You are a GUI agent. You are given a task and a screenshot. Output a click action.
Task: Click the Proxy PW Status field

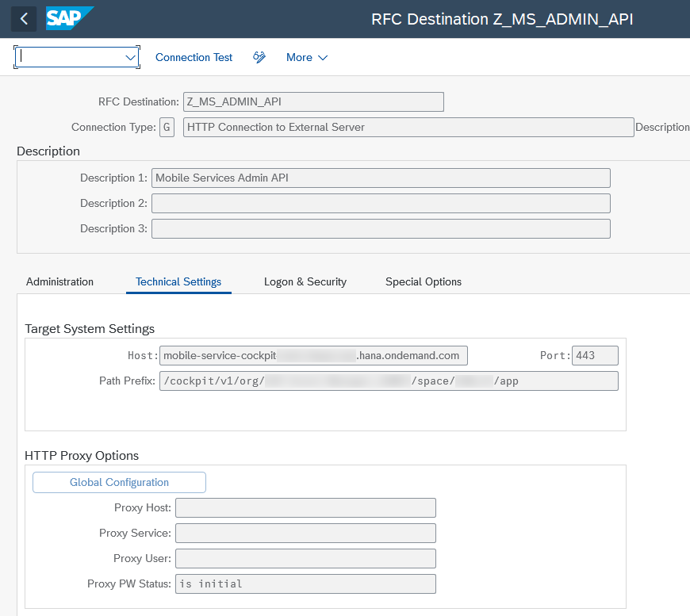[305, 583]
